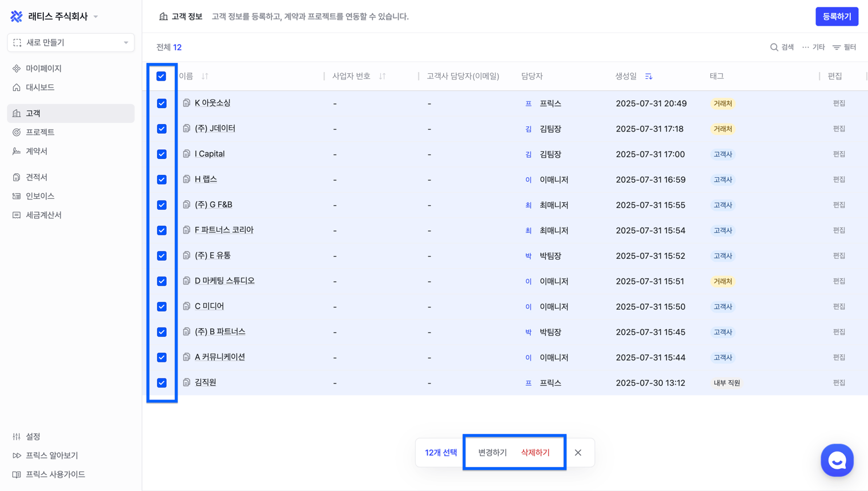Click the 김 avatar in (주) J데이터 row
This screenshot has width=868, height=491.
point(528,129)
